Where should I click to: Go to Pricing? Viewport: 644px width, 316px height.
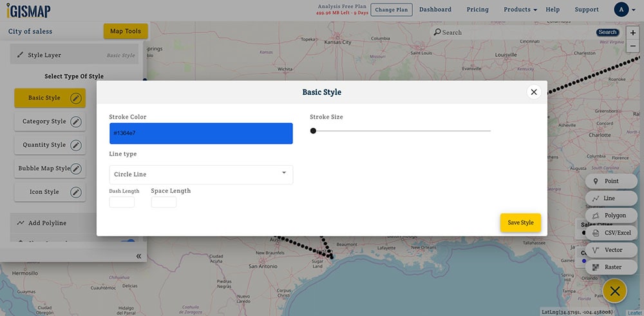[x=478, y=10]
